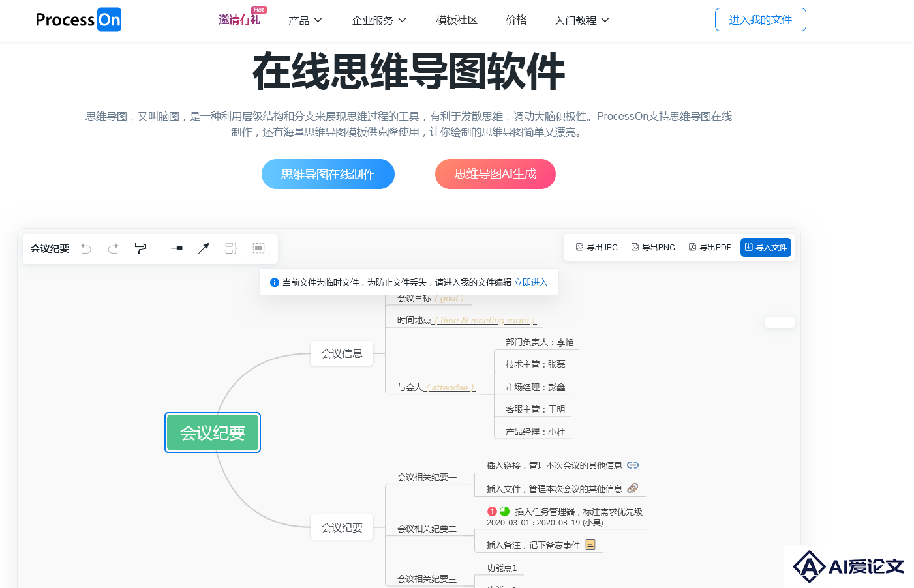
Task: Undo the last mind map action
Action: pyautogui.click(x=86, y=248)
